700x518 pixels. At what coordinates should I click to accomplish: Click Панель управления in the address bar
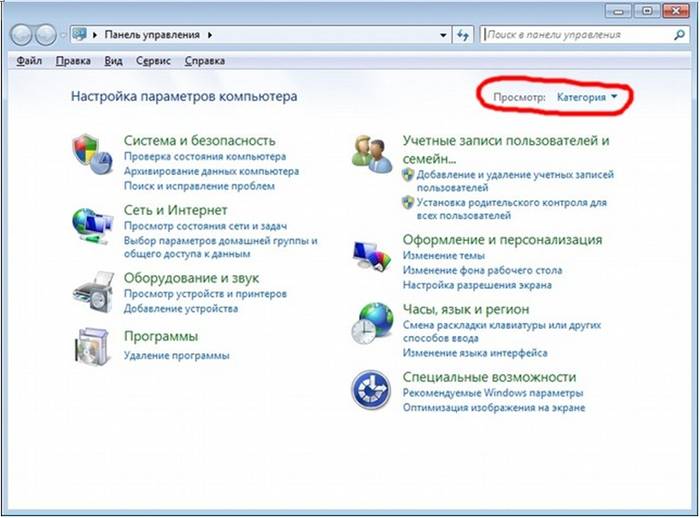pyautogui.click(x=152, y=35)
